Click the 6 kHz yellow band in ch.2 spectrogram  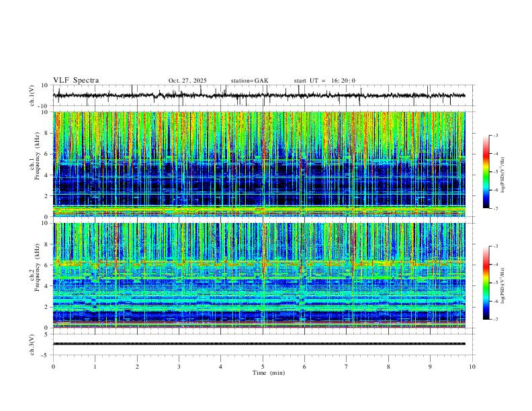[259, 263]
